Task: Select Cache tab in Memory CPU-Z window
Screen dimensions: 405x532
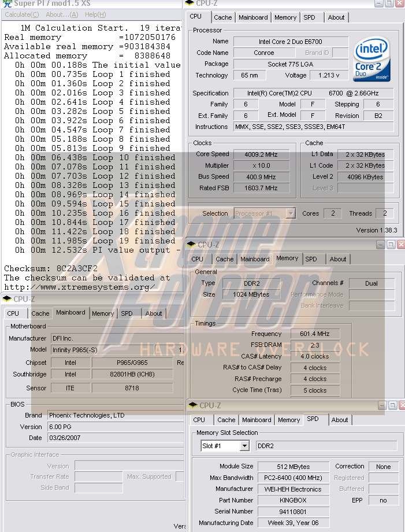Action: 224,259
